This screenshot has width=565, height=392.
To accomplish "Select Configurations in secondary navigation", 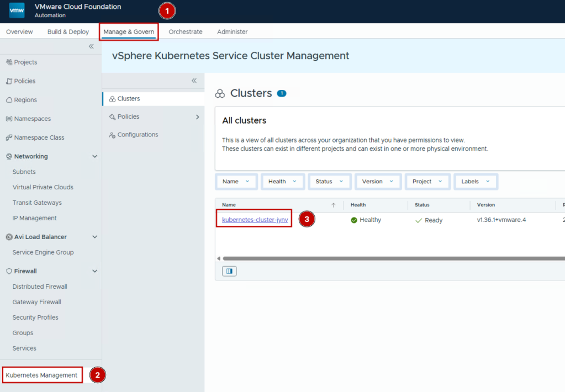I will [138, 135].
